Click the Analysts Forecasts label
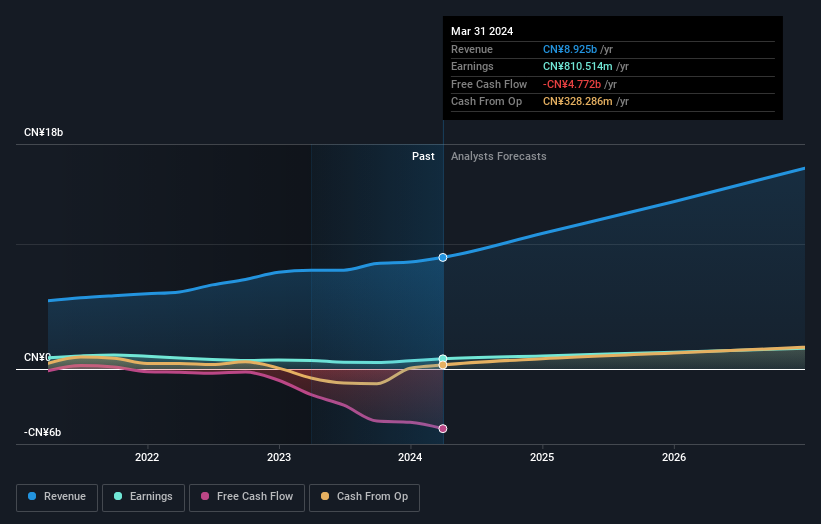Image resolution: width=821 pixels, height=524 pixels. (x=498, y=157)
